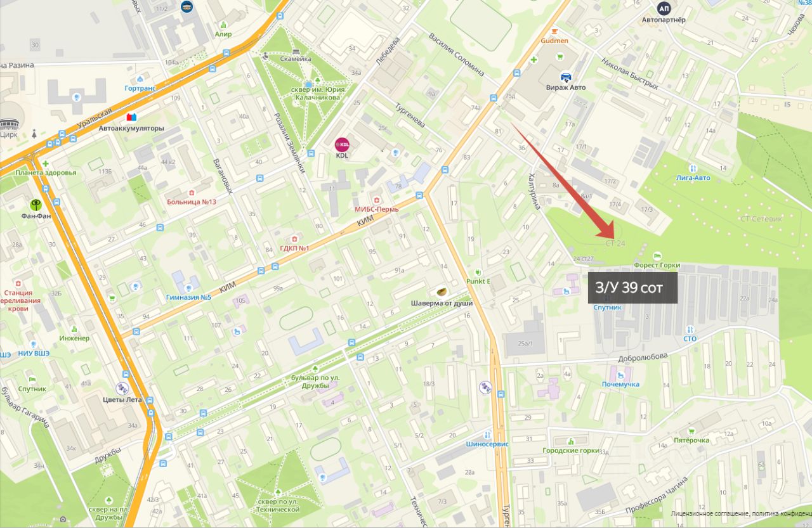
Task: Click the Шиносервис marker icon
Action: click(486, 435)
